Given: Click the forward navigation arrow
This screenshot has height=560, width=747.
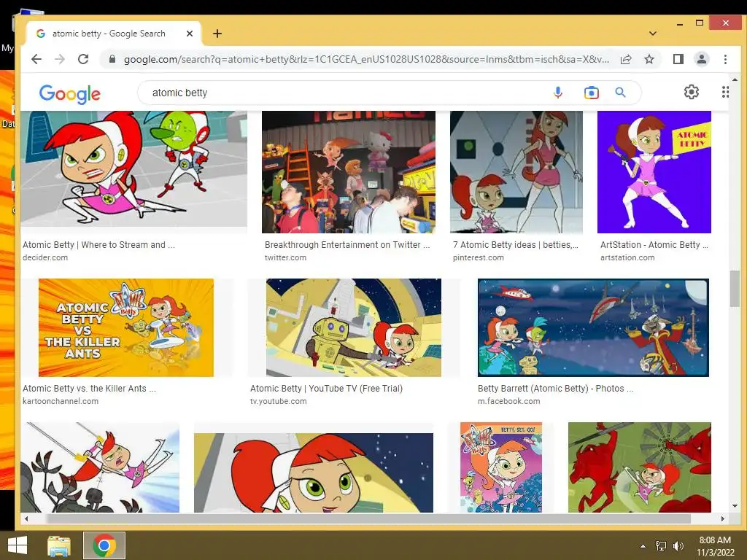Looking at the screenshot, I should tap(60, 59).
